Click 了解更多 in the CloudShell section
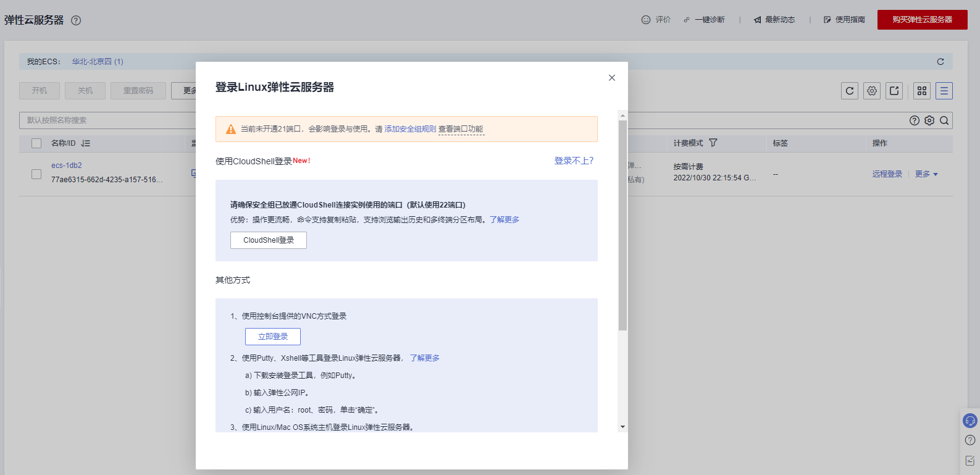Screen dimensions: 980x475 tap(505, 220)
